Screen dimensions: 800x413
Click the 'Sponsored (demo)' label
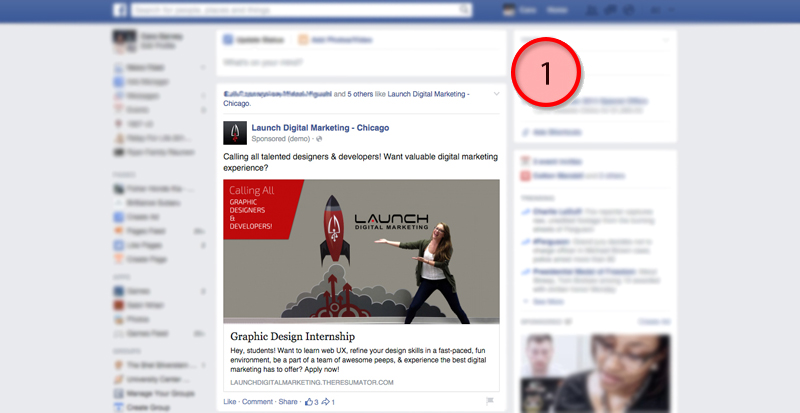click(x=281, y=139)
